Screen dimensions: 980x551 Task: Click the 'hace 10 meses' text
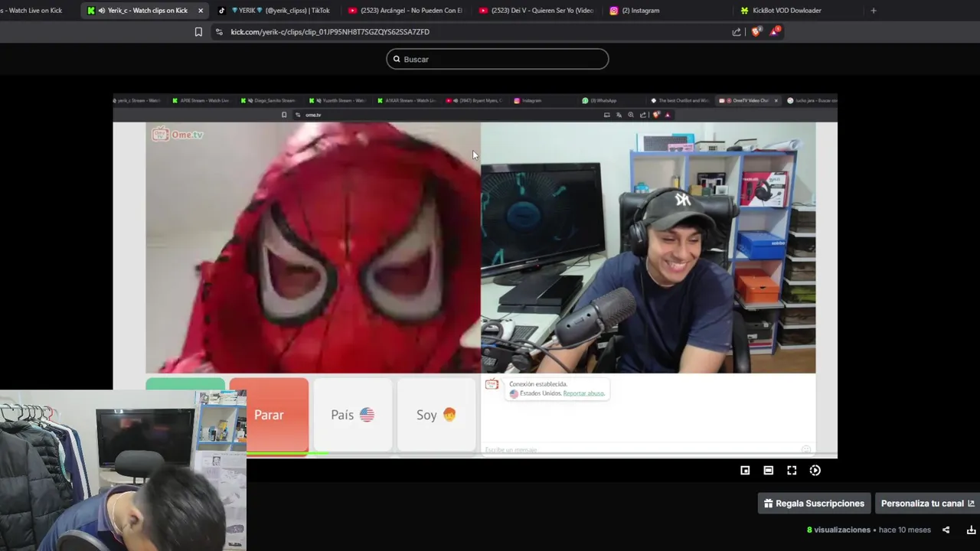tap(905, 530)
